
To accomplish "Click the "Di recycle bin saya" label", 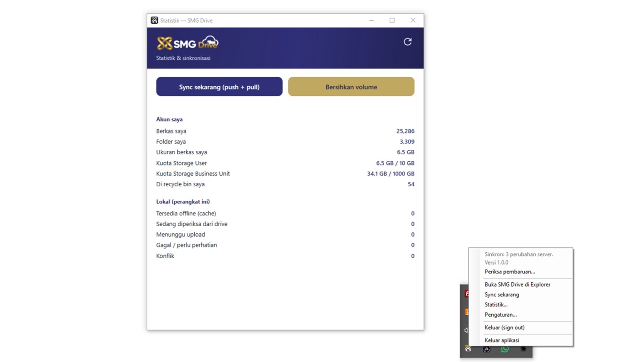I will (180, 184).
